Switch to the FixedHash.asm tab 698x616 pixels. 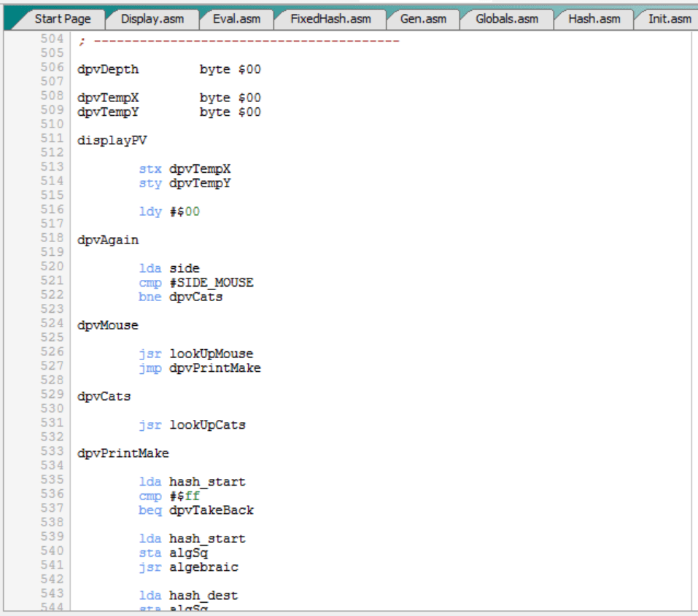tap(330, 19)
